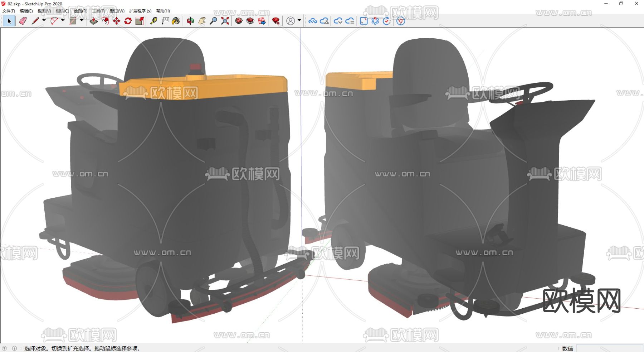Select the Move tool
This screenshot has height=352, width=644.
pos(116,21)
